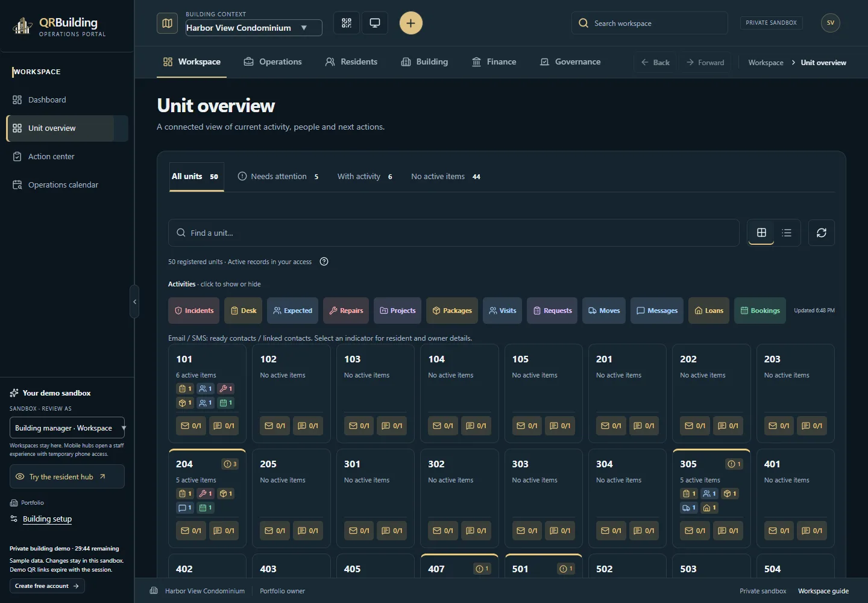
Task: Click the moves indicator in unit 305
Action: coord(689,508)
